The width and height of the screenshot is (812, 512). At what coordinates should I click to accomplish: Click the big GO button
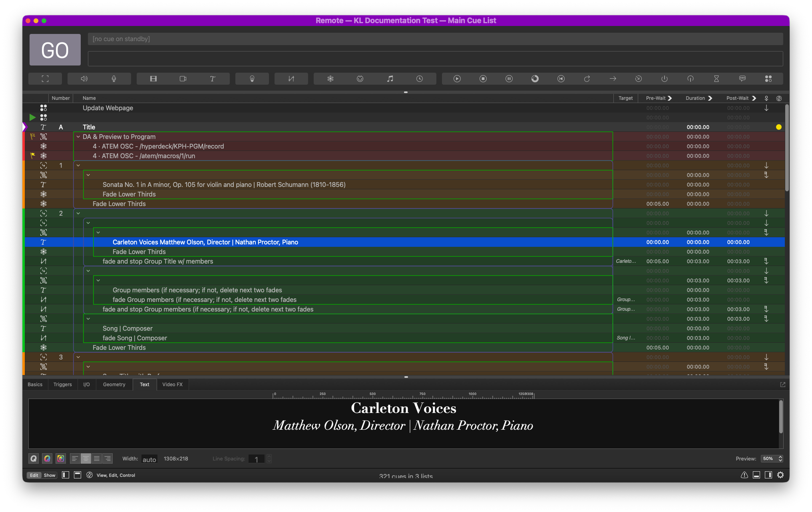pyautogui.click(x=55, y=50)
